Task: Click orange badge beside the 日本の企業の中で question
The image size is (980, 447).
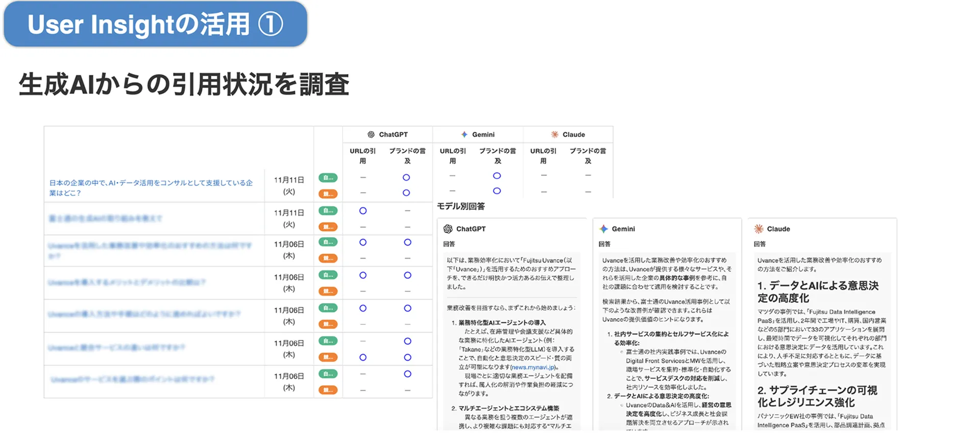Action: pyautogui.click(x=328, y=194)
